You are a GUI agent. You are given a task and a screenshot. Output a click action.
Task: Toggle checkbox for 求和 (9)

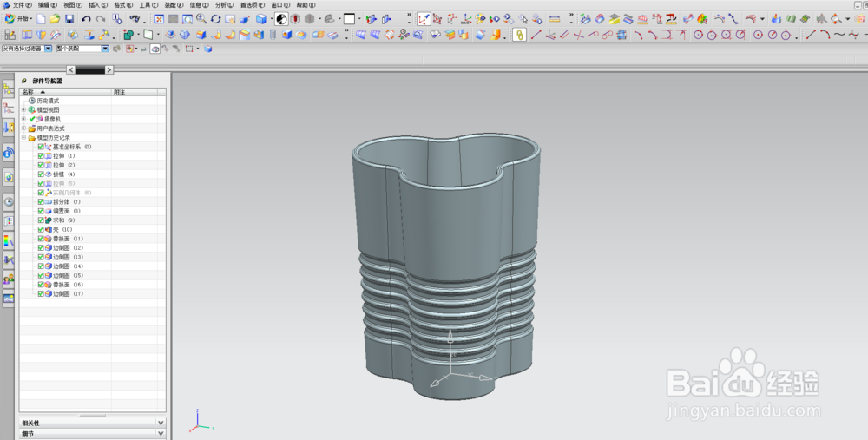[x=41, y=220]
